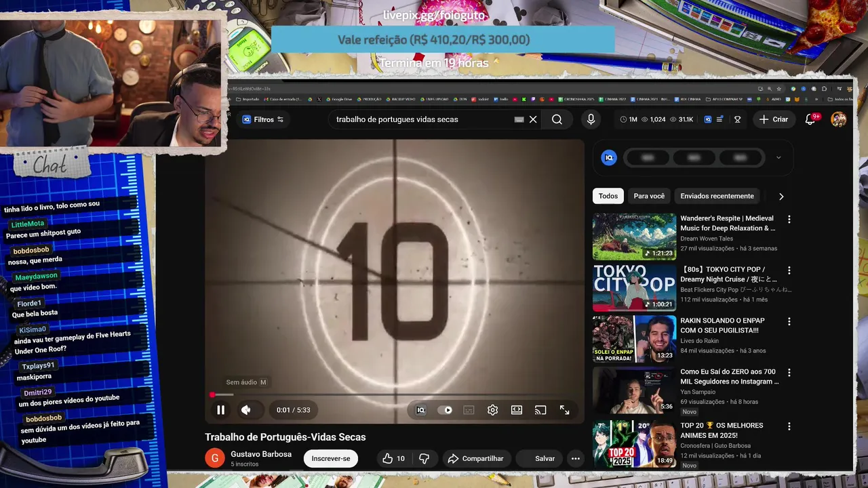Click the trophy icon in the top bar
The height and width of the screenshot is (488, 868).
point(737,119)
